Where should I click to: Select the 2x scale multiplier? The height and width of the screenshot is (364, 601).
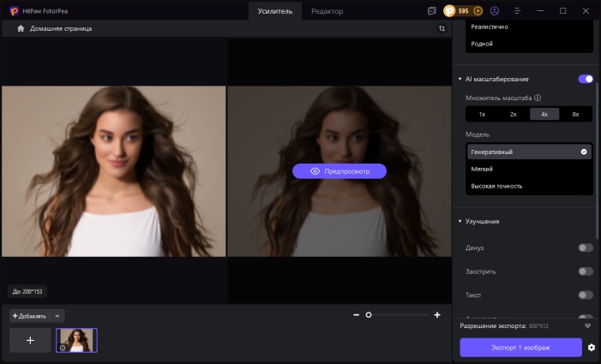(514, 114)
